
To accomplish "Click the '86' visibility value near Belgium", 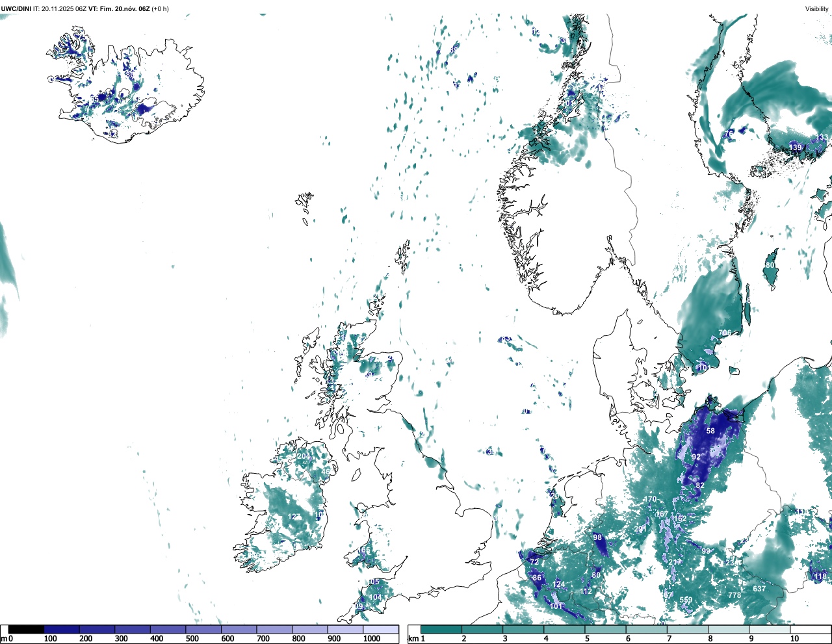I will coord(537,578).
